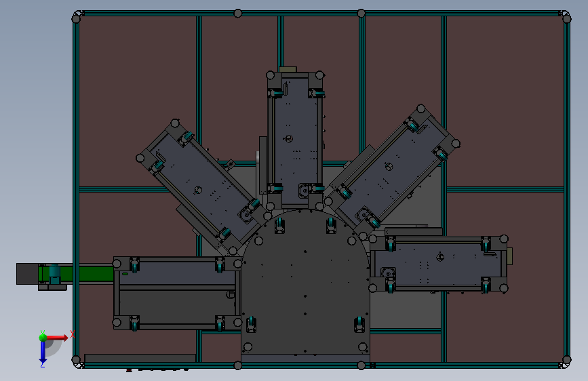The height and width of the screenshot is (381, 588).
Task: Select the vertical top-center tray module
Action: (x=295, y=140)
